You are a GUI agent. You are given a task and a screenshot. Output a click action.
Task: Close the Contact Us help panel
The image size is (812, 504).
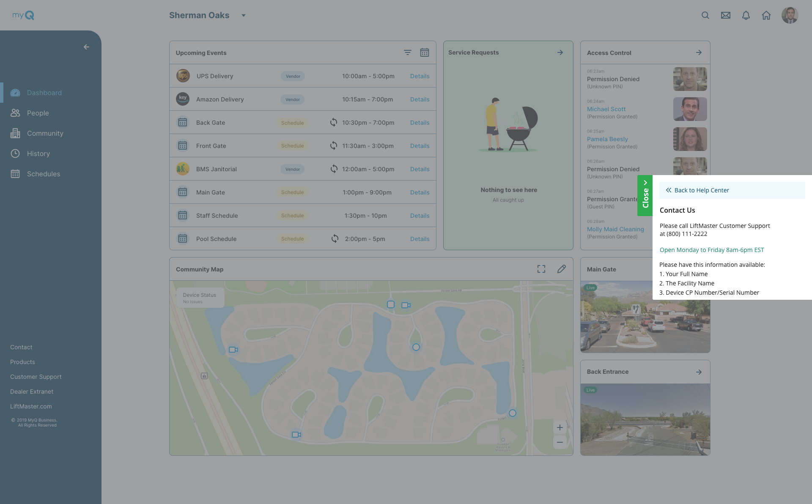645,195
